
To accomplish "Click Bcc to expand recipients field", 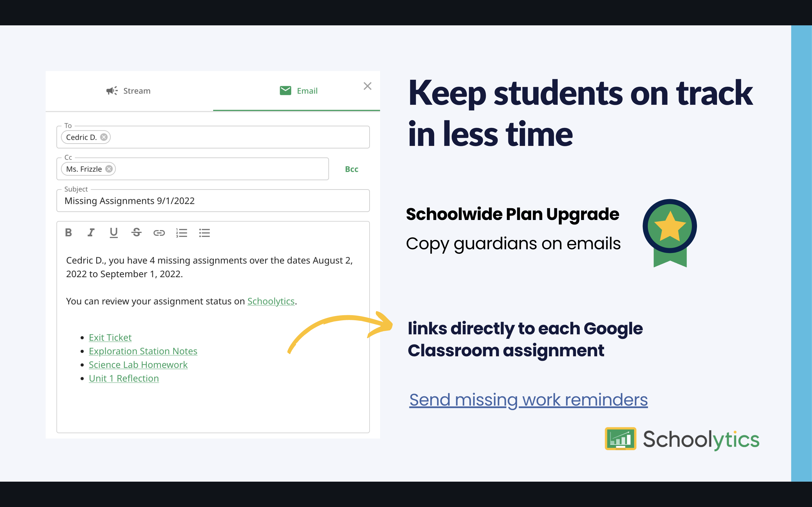I will pyautogui.click(x=352, y=169).
